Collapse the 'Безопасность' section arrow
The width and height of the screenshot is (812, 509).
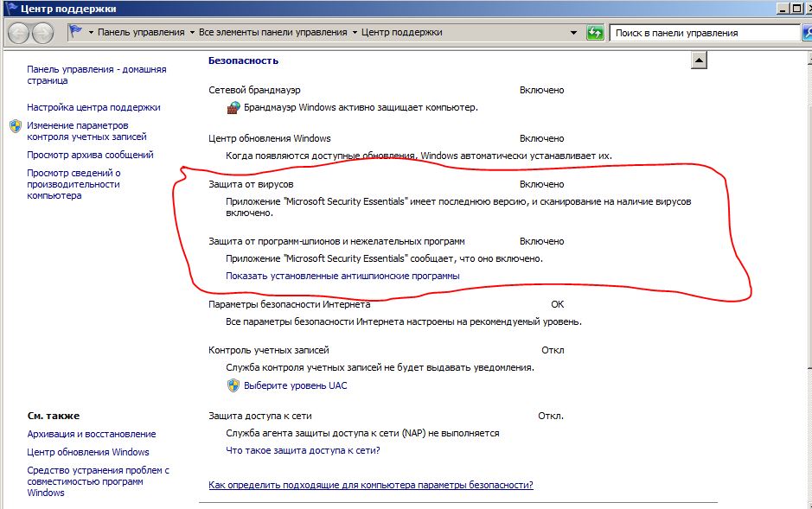tap(699, 60)
